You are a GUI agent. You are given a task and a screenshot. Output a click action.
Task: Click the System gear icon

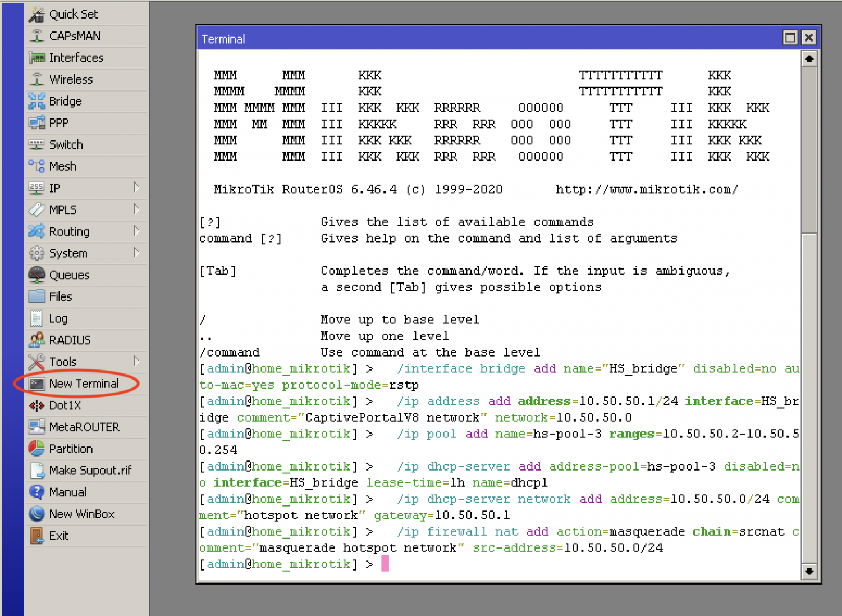click(x=36, y=253)
